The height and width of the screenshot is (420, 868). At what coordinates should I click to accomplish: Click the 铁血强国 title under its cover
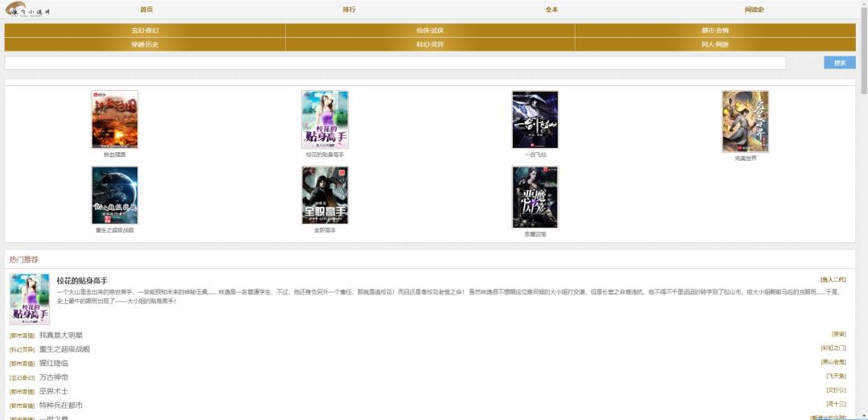(x=115, y=154)
